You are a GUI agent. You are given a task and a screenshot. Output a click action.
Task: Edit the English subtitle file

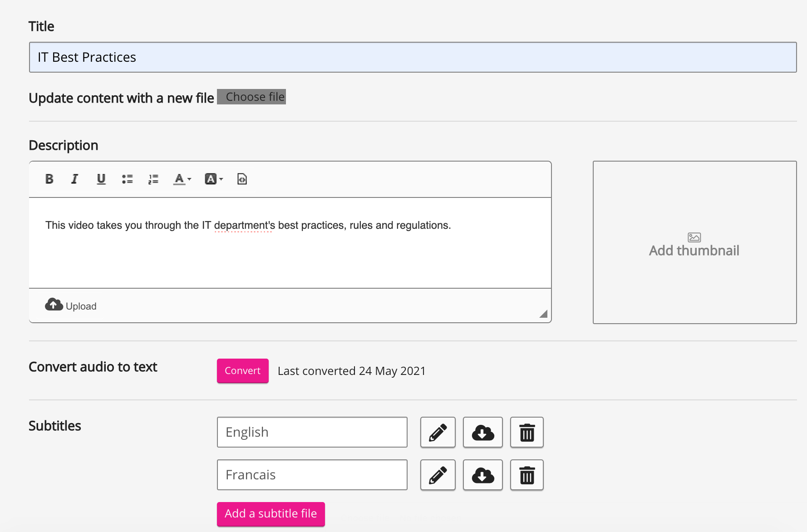tap(438, 432)
